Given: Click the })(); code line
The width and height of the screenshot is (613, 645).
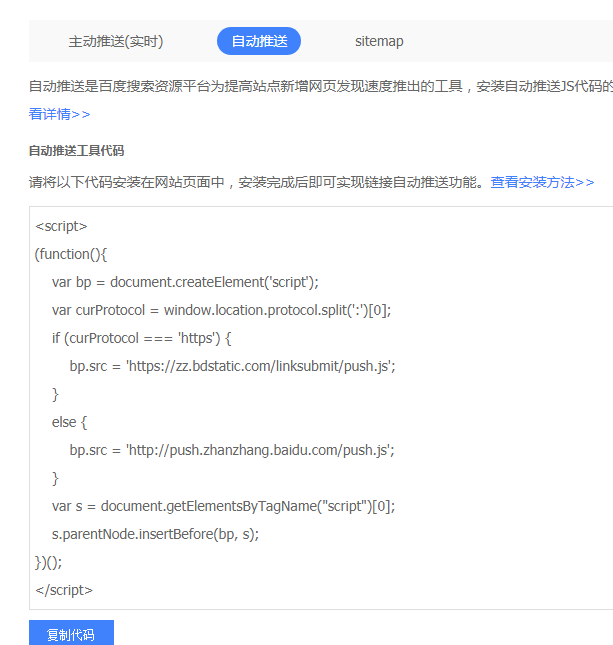Looking at the screenshot, I should [49, 562].
